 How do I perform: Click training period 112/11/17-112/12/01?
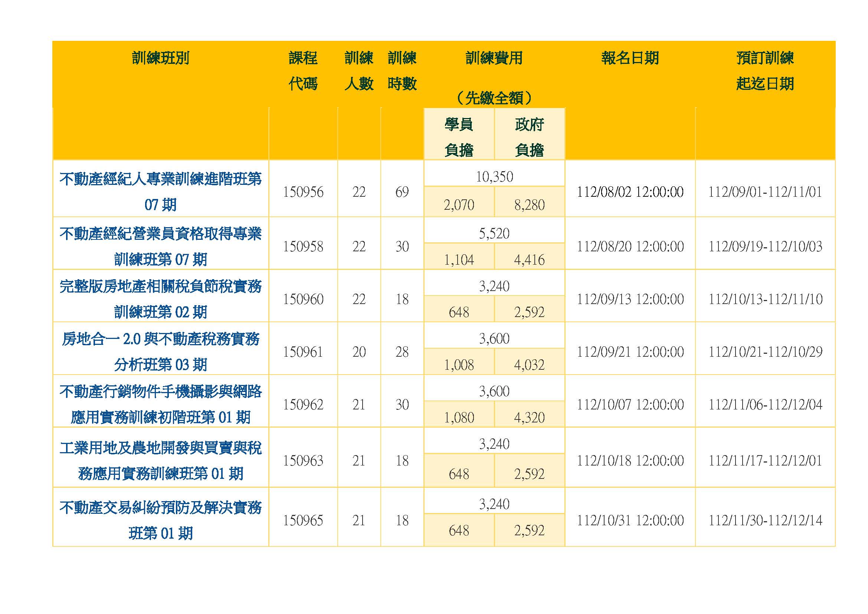coord(765,460)
